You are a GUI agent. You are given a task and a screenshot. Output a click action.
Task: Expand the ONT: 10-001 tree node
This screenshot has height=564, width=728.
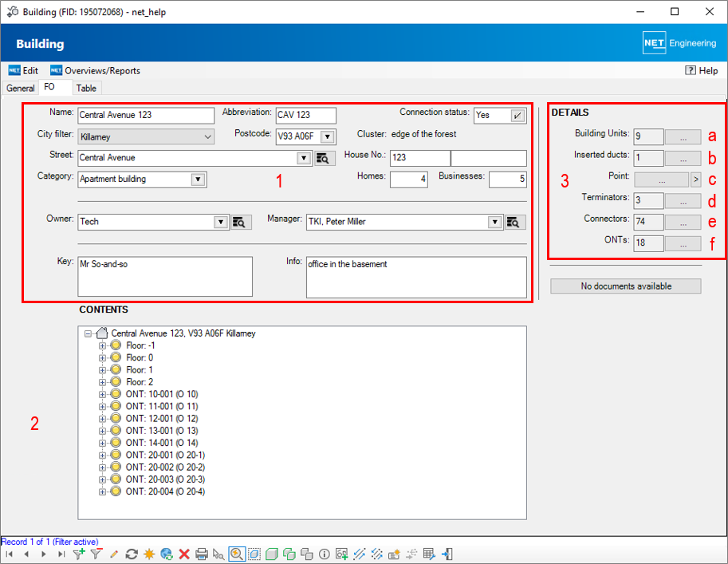[102, 394]
